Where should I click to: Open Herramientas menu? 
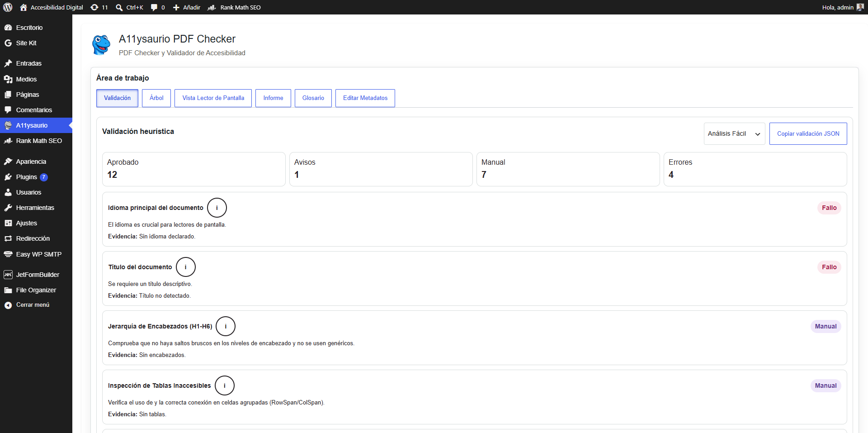[x=36, y=208]
